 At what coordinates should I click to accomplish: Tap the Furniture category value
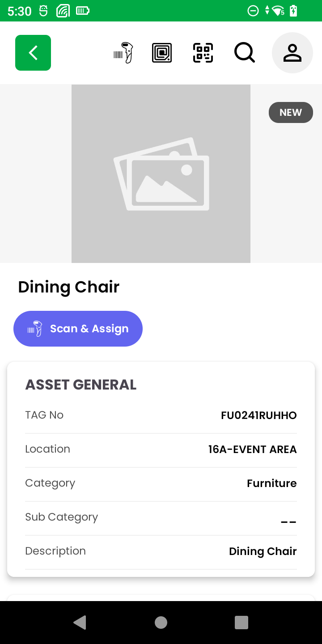click(271, 483)
